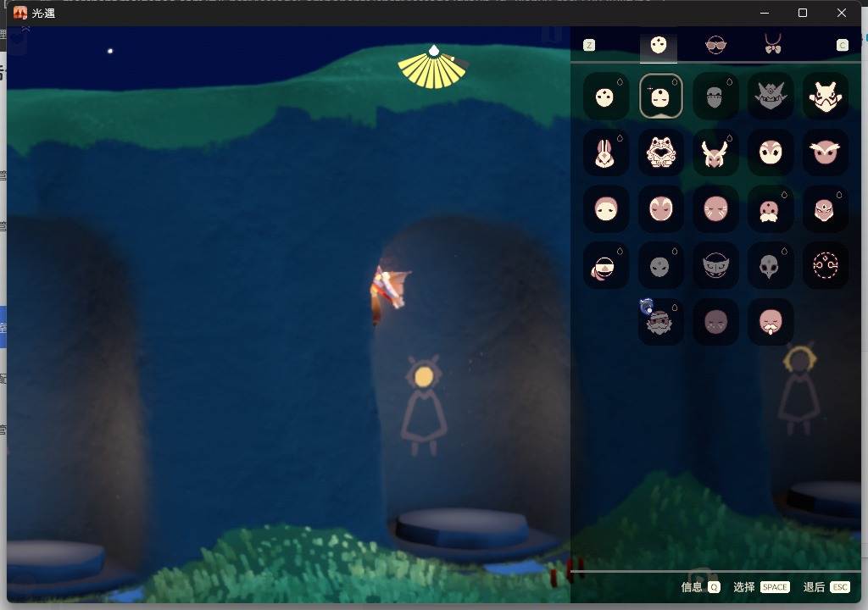Equip the pink mask with whisker marks
Screen dimensions: 868x610
click(x=715, y=209)
